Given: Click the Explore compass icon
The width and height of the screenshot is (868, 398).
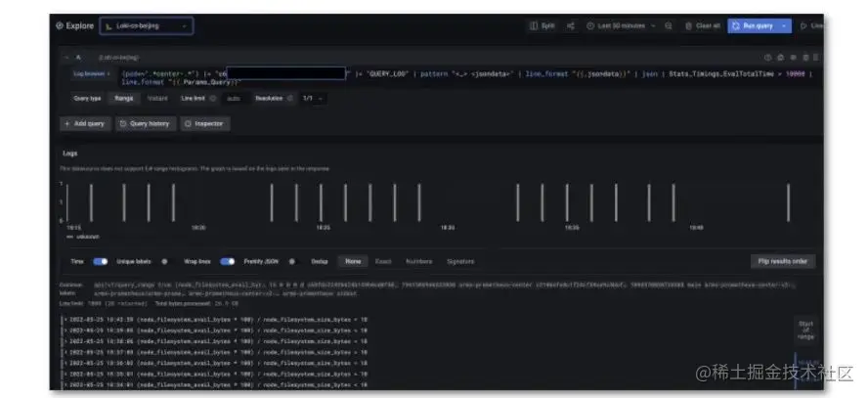Looking at the screenshot, I should point(60,25).
